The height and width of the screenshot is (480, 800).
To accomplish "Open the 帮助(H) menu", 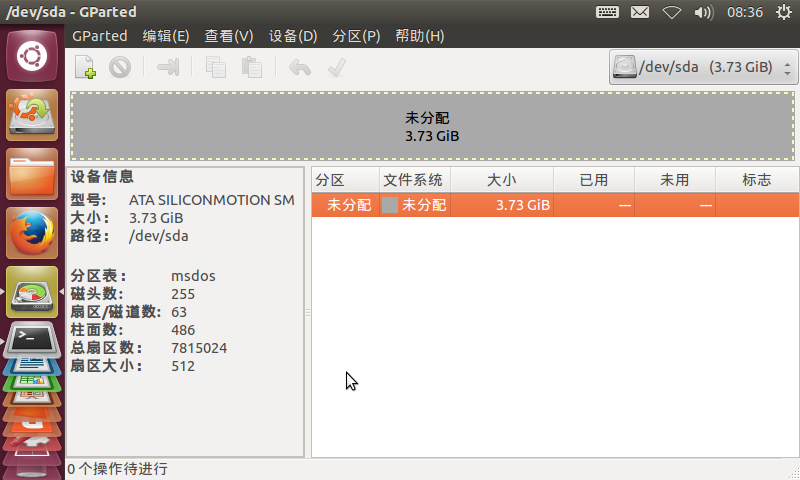I will pyautogui.click(x=419, y=36).
